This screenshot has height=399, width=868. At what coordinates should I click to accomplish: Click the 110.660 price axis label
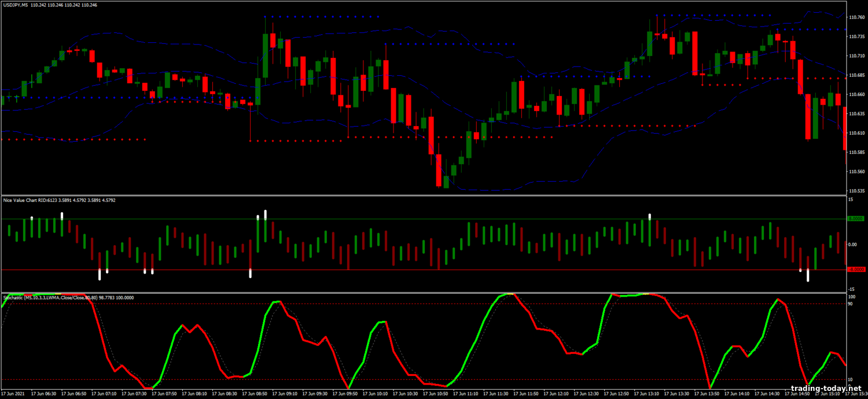coord(856,94)
